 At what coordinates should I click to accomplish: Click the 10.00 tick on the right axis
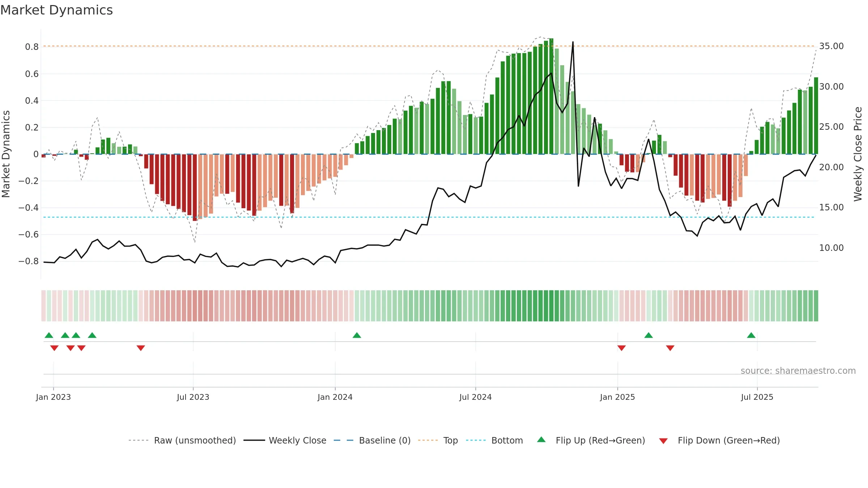pos(831,248)
